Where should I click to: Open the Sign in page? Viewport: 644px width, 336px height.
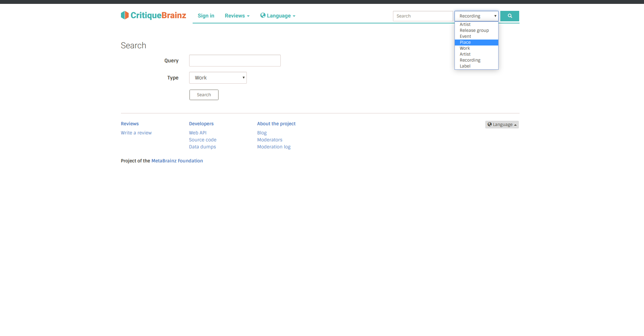[x=206, y=16]
